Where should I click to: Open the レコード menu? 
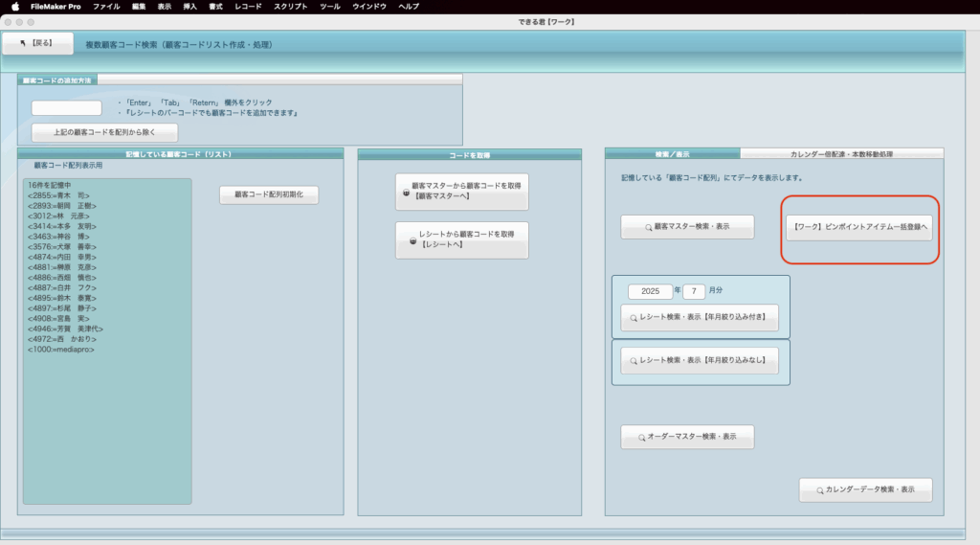(x=248, y=7)
